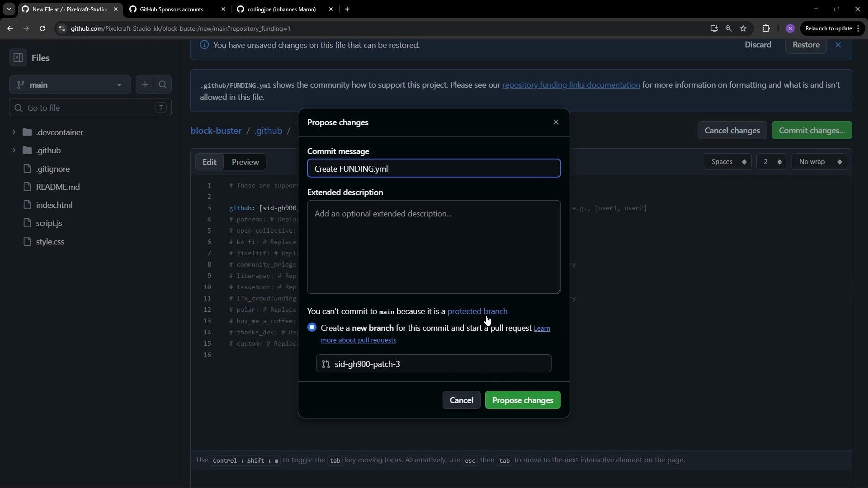Bookmark this page with star icon

743,28
